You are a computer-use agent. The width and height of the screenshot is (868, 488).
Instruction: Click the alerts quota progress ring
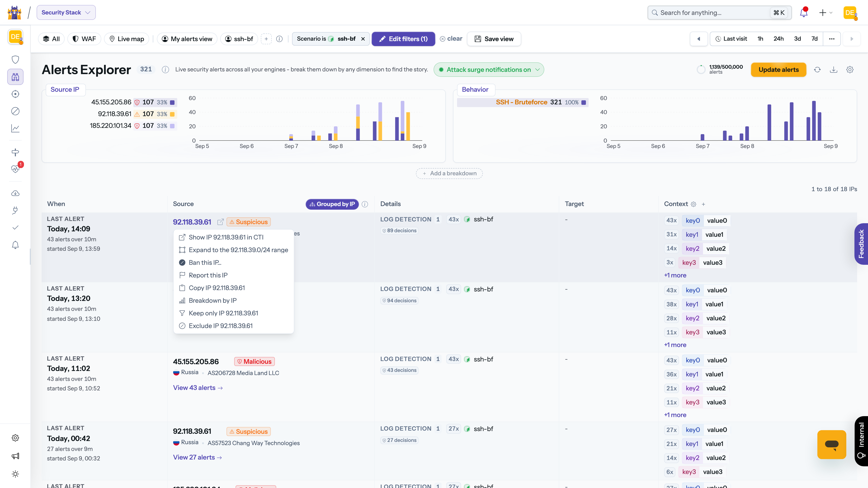[x=701, y=70]
